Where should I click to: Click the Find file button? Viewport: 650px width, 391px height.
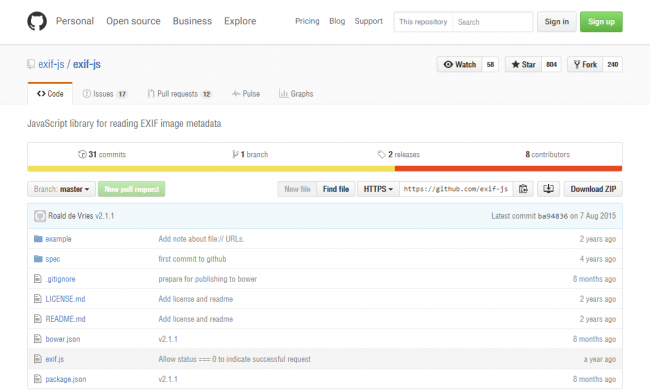(x=336, y=189)
